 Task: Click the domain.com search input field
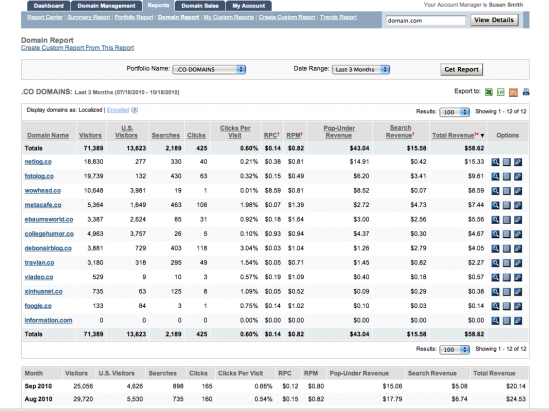coord(426,20)
